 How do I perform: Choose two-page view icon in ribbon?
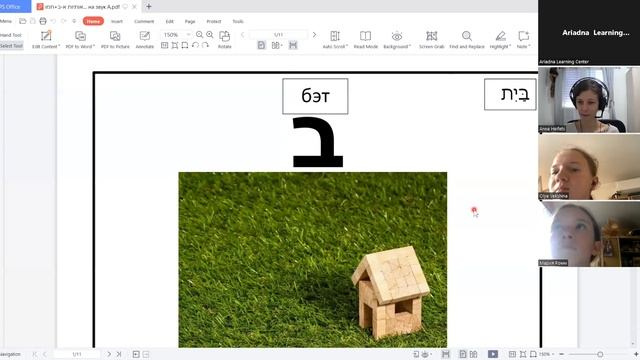(276, 45)
